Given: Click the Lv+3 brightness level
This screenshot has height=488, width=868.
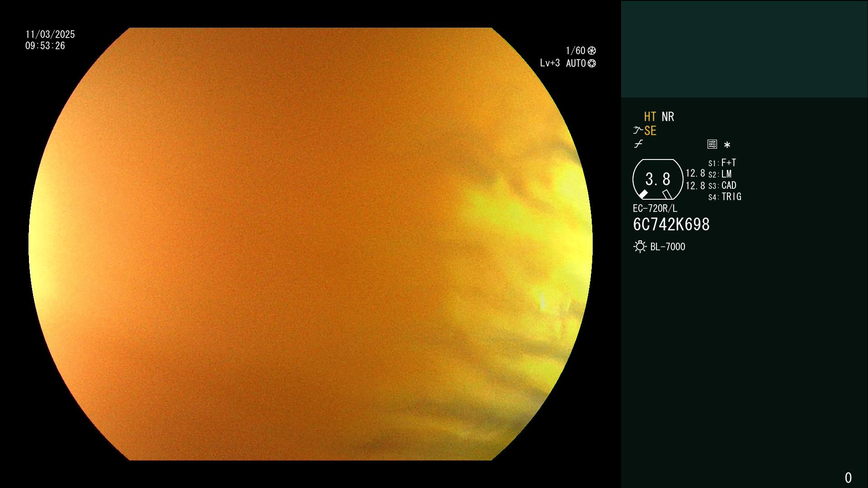Looking at the screenshot, I should [550, 63].
